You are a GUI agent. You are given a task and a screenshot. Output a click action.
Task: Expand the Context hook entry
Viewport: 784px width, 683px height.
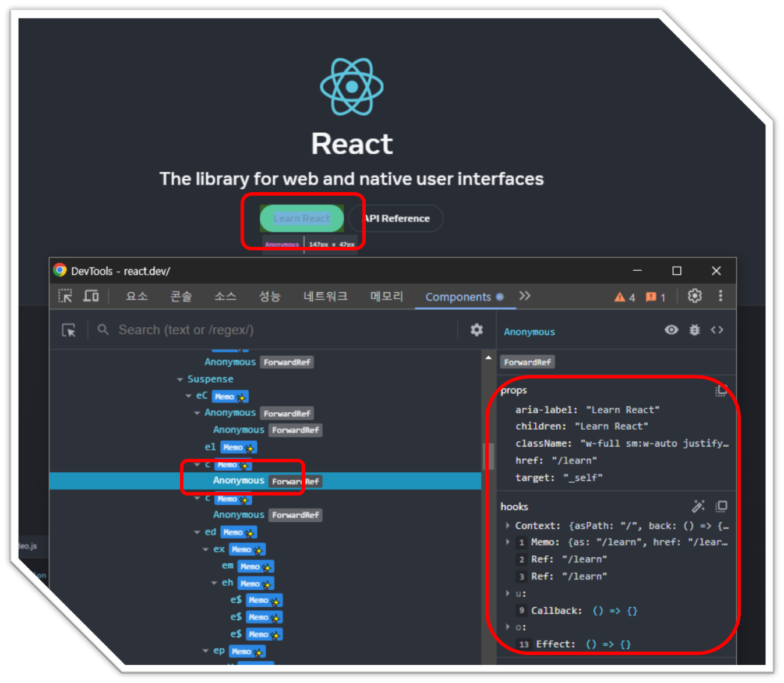pyautogui.click(x=508, y=526)
